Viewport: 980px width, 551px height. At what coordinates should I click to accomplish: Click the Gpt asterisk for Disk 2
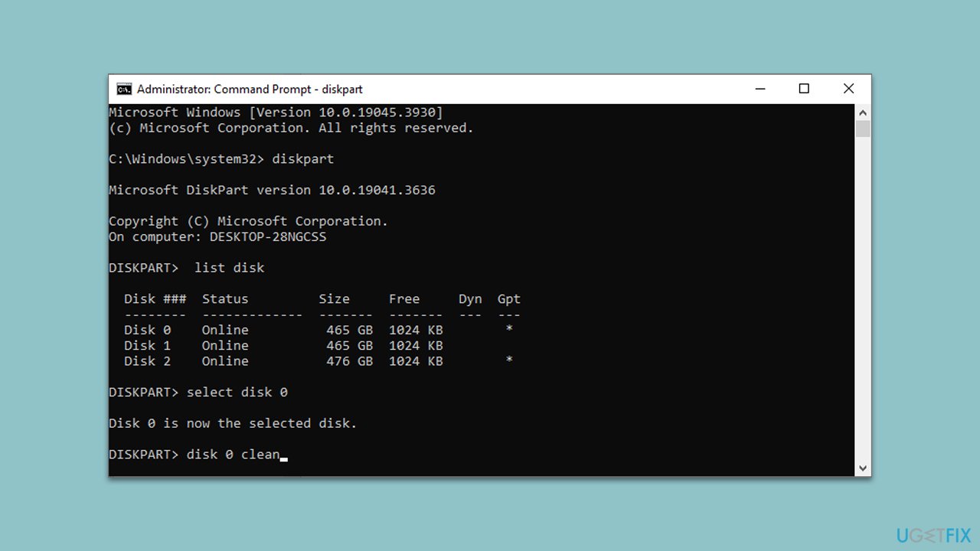[x=509, y=360]
